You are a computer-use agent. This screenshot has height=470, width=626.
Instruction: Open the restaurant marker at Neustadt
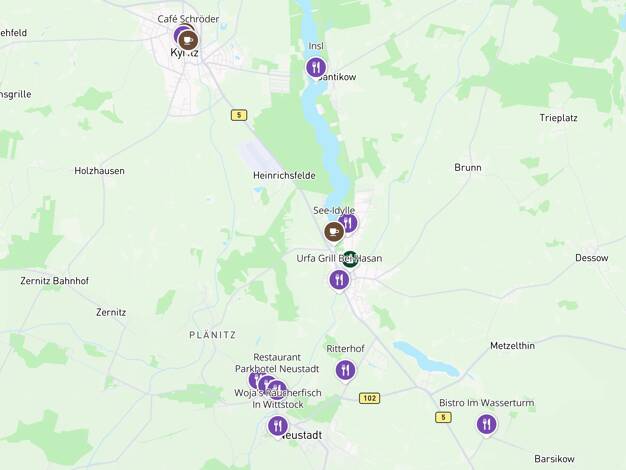tap(278, 426)
